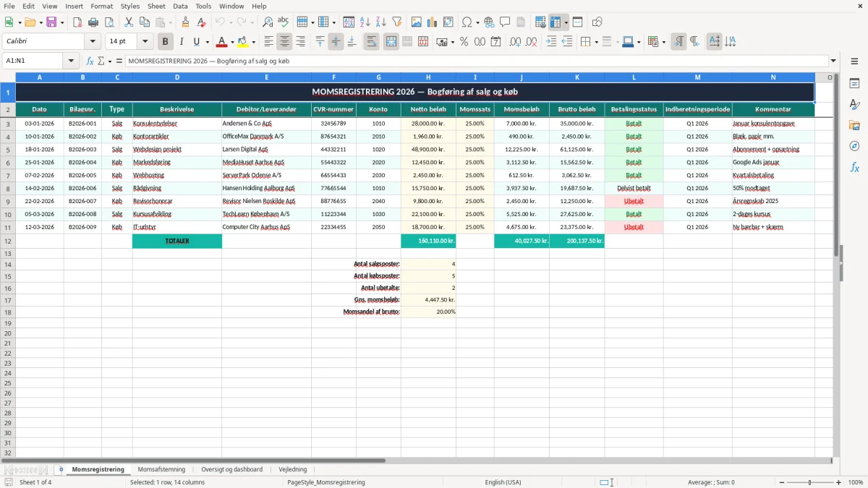Open Print Preview from the toolbar

click(109, 22)
